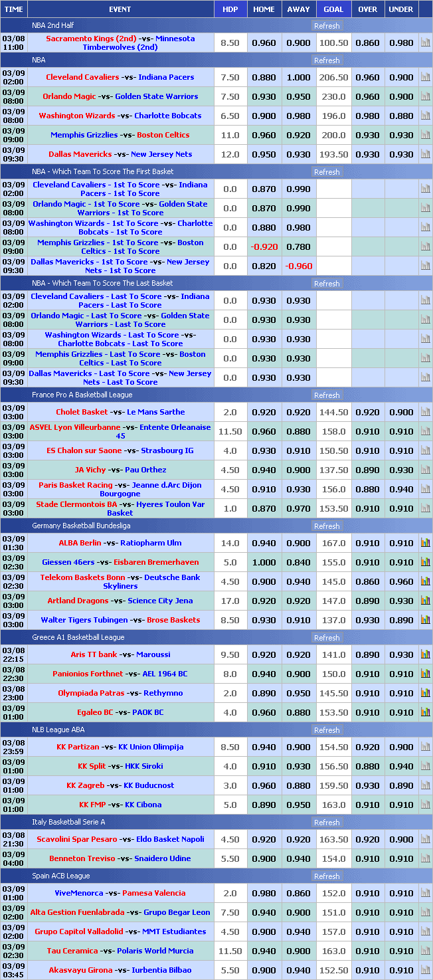Viewport: 433px width, 980px height.
Task: Click chart icon for JA Vichy vs Pau Orthez
Action: [x=426, y=470]
